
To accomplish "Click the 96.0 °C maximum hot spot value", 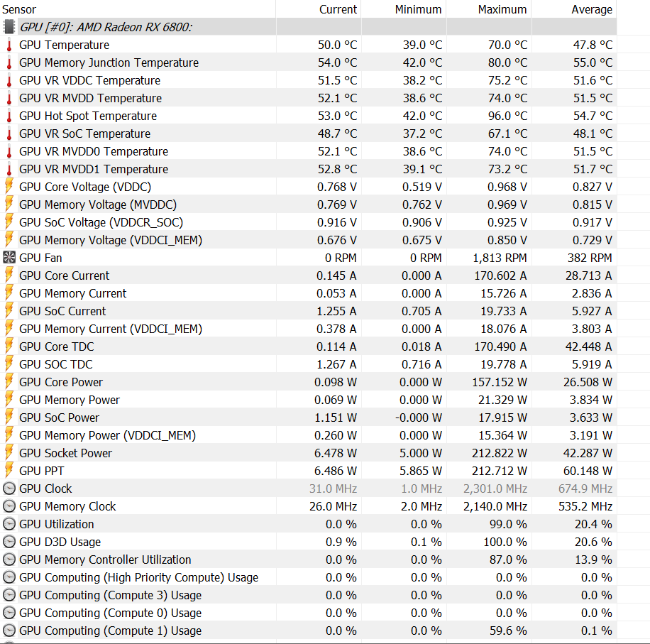I will 507,116.
